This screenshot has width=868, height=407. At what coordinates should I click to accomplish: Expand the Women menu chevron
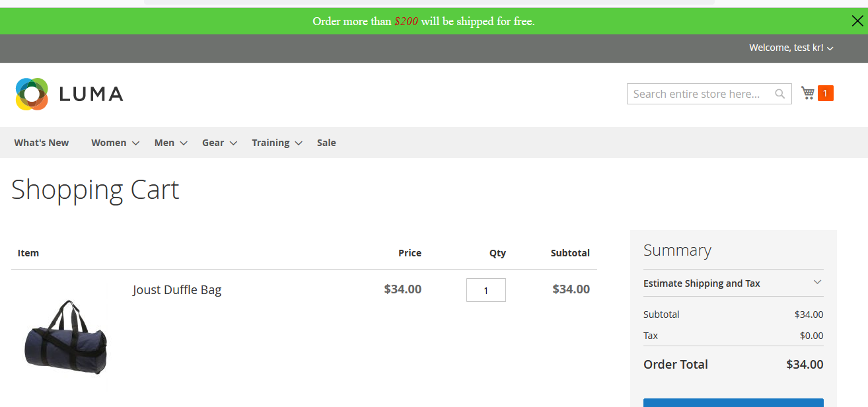click(x=135, y=143)
